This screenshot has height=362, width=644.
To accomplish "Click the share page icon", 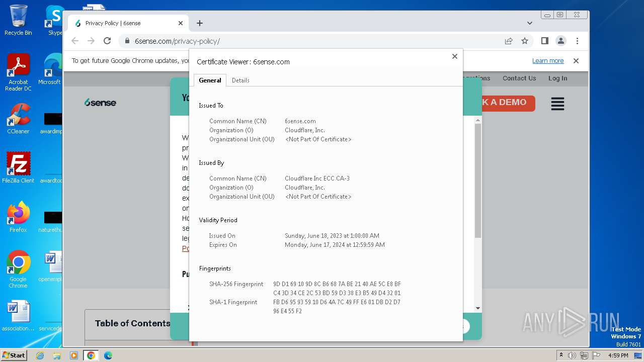I will [x=509, y=41].
